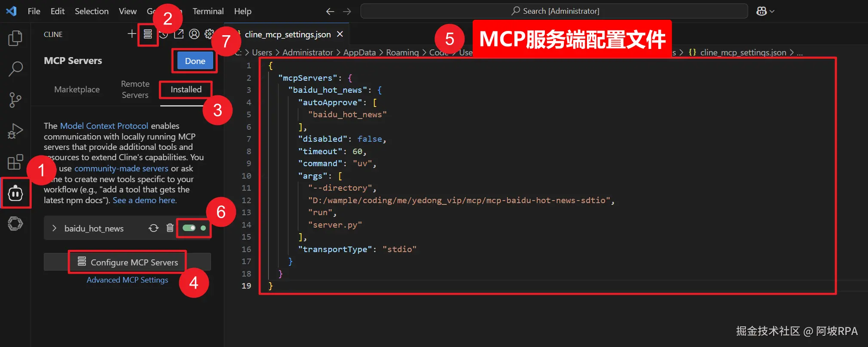Open the Explorer view in activity bar
This screenshot has height=347, width=868.
click(15, 38)
